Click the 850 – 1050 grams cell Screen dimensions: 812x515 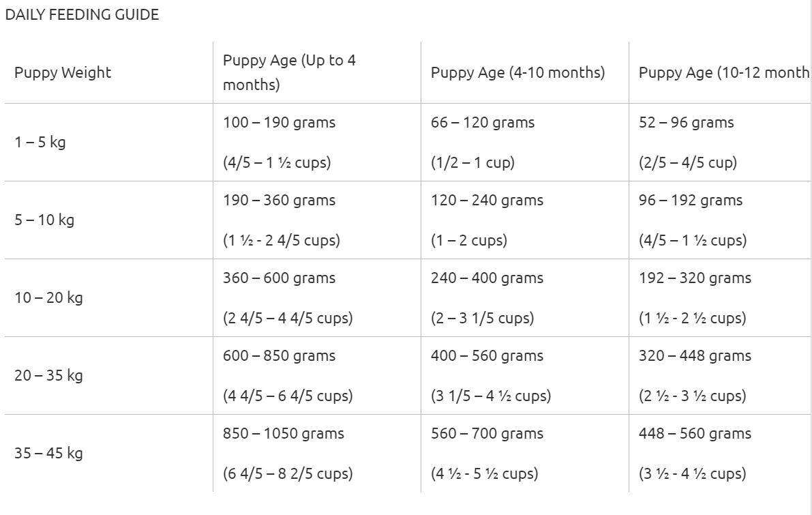tap(283, 434)
